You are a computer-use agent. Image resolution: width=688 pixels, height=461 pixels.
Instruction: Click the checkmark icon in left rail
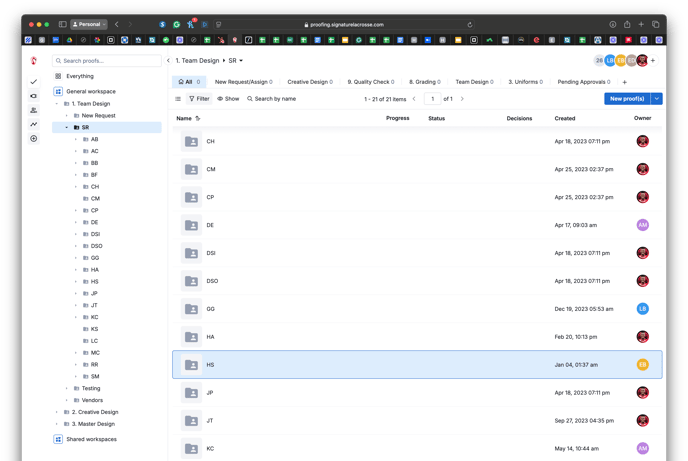click(x=33, y=82)
